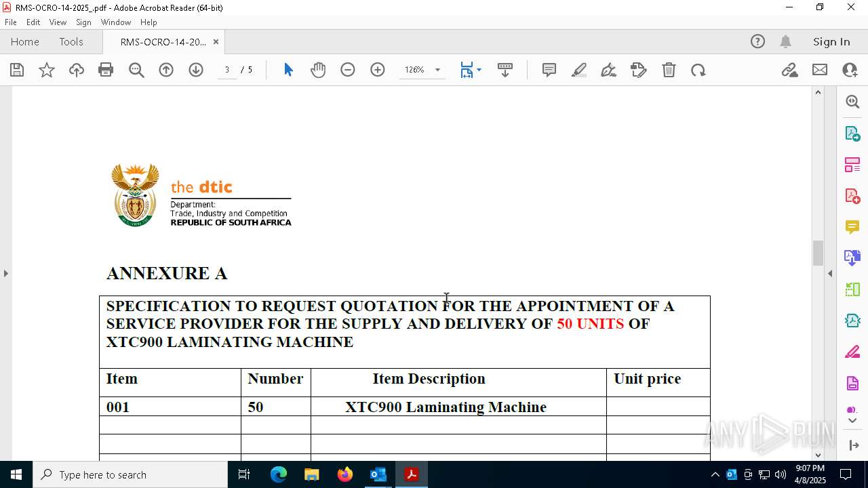Screen dimensions: 868x488
Task: Open Task View on taskbar
Action: click(x=244, y=474)
